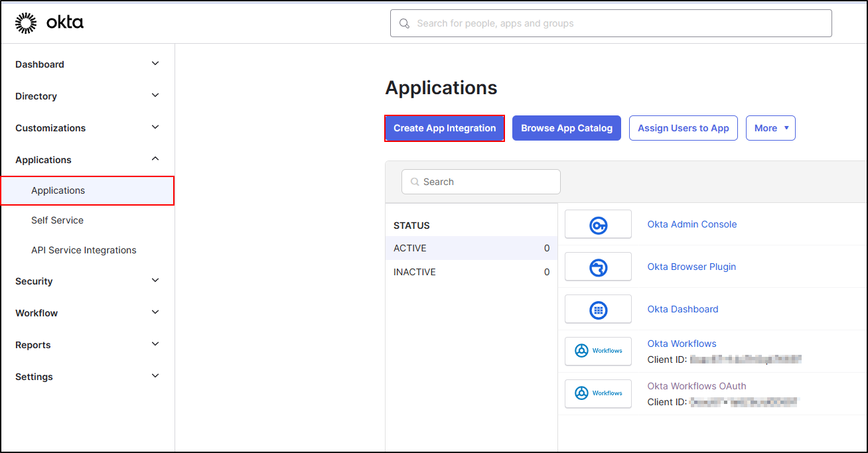Open the More dropdown button
The image size is (868, 453).
coord(770,128)
